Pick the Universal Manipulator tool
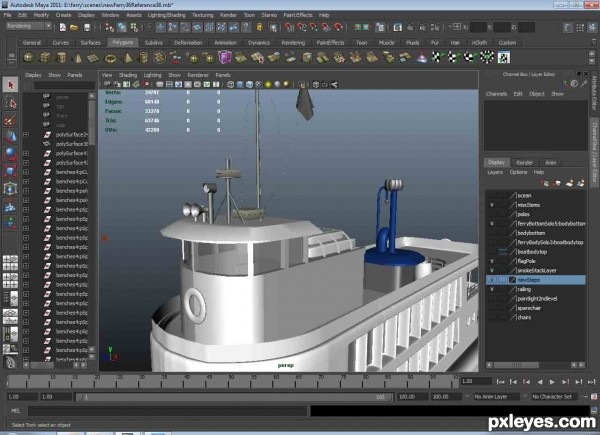The image size is (600, 435). pyautogui.click(x=10, y=189)
